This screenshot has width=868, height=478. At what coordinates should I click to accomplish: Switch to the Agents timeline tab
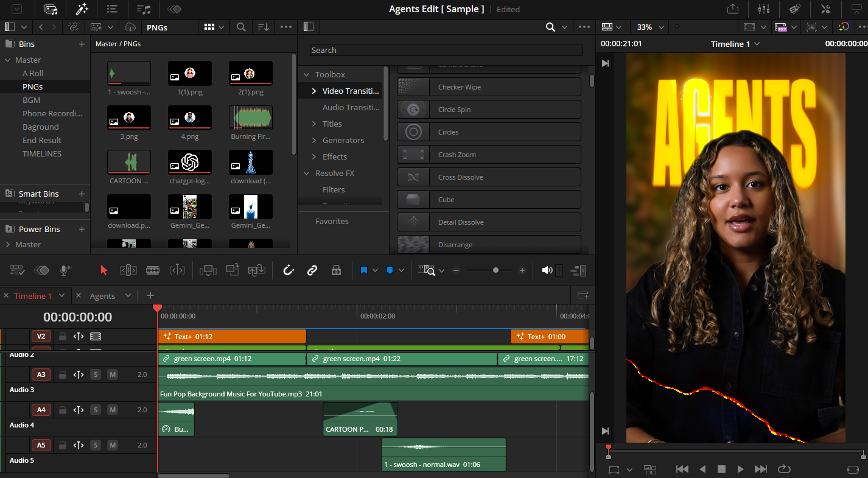(102, 296)
